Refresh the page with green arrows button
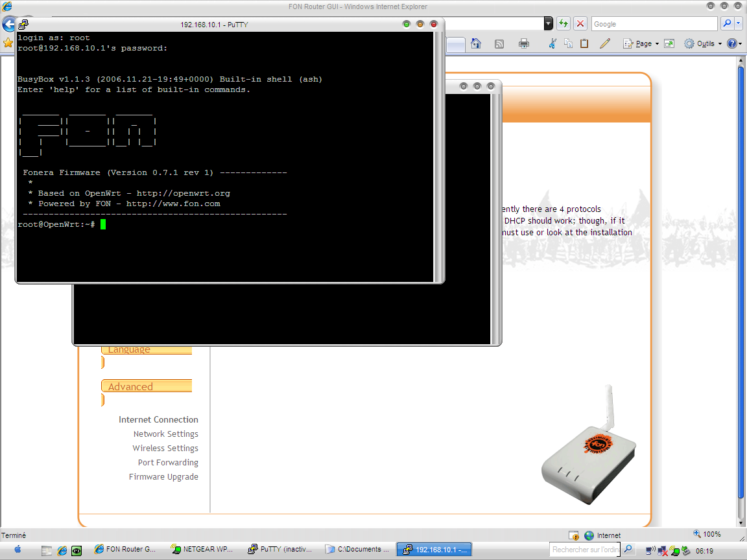Screen dimensions: 747x560 pos(563,23)
